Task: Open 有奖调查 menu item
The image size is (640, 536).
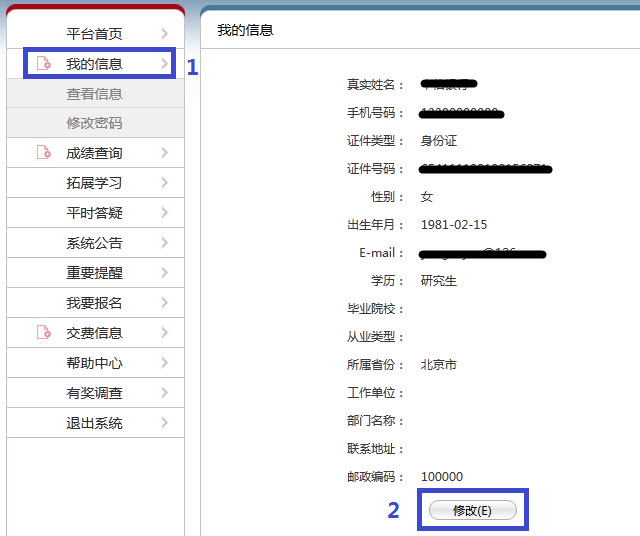Action: point(96,393)
